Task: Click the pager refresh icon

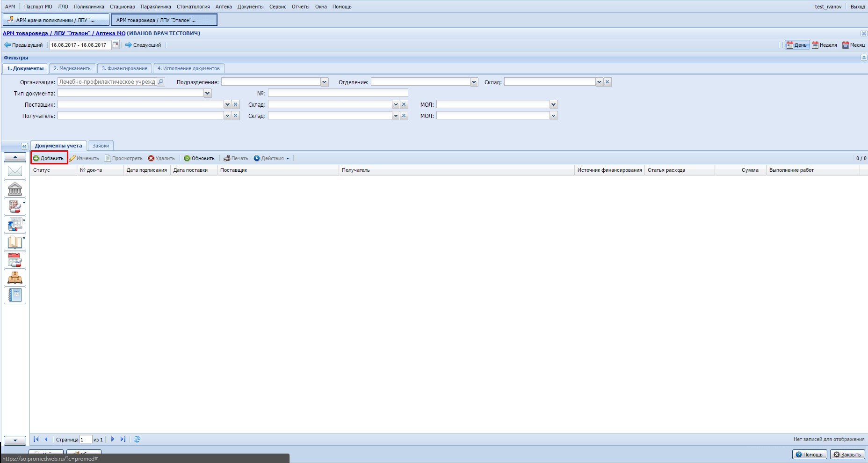Action: [x=137, y=439]
